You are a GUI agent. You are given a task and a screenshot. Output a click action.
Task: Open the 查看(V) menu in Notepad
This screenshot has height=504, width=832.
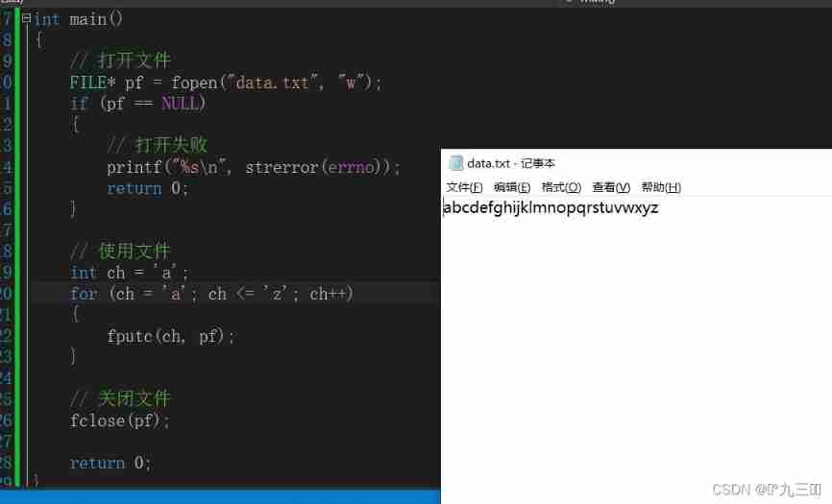click(611, 187)
